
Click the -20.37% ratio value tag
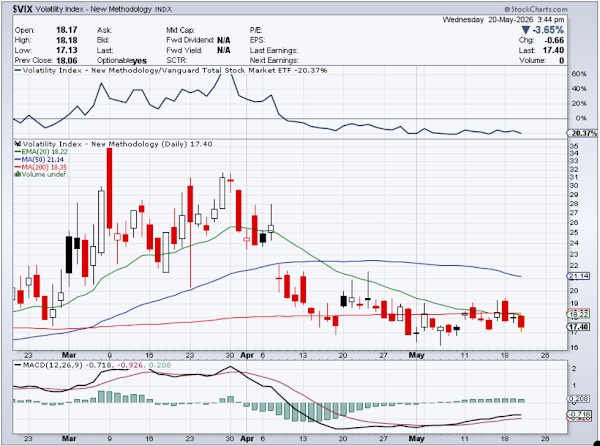pos(582,133)
